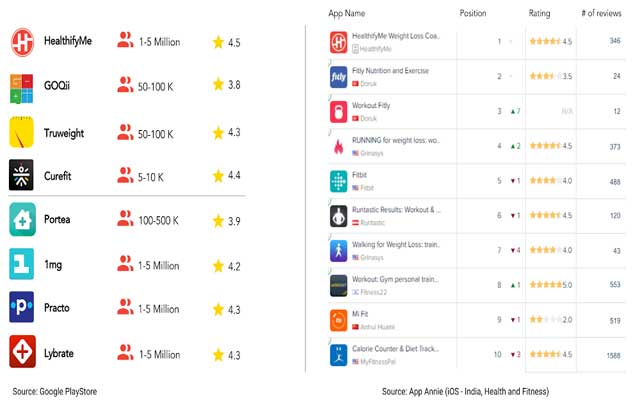Sort by Rating column header

pyautogui.click(x=539, y=14)
